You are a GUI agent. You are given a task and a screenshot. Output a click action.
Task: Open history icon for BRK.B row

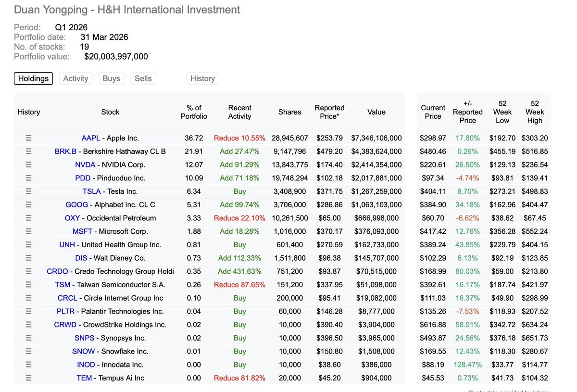click(x=28, y=152)
